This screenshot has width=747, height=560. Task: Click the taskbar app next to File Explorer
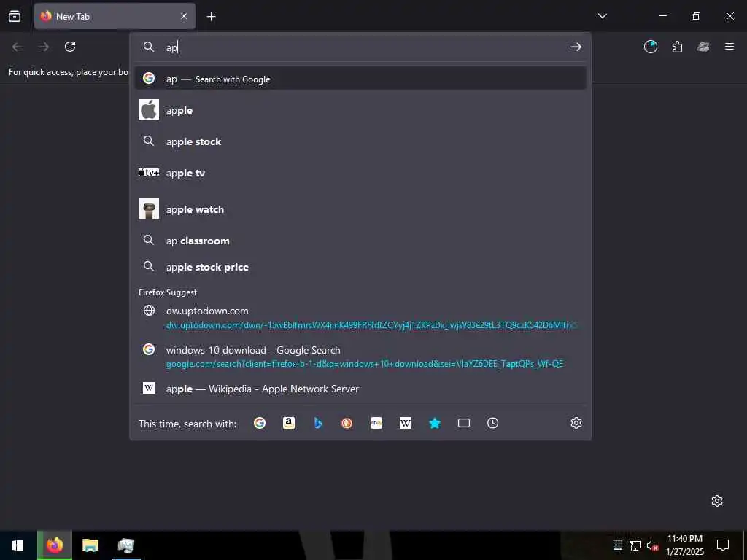(x=125, y=545)
